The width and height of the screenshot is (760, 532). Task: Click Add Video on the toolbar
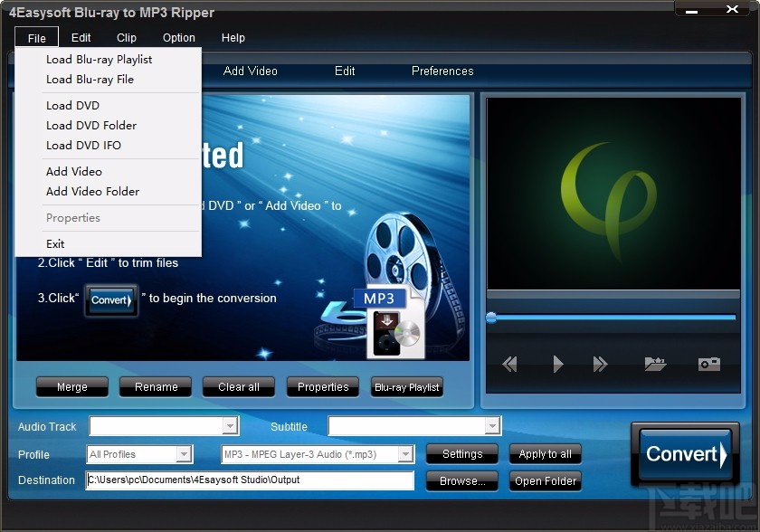pos(251,71)
